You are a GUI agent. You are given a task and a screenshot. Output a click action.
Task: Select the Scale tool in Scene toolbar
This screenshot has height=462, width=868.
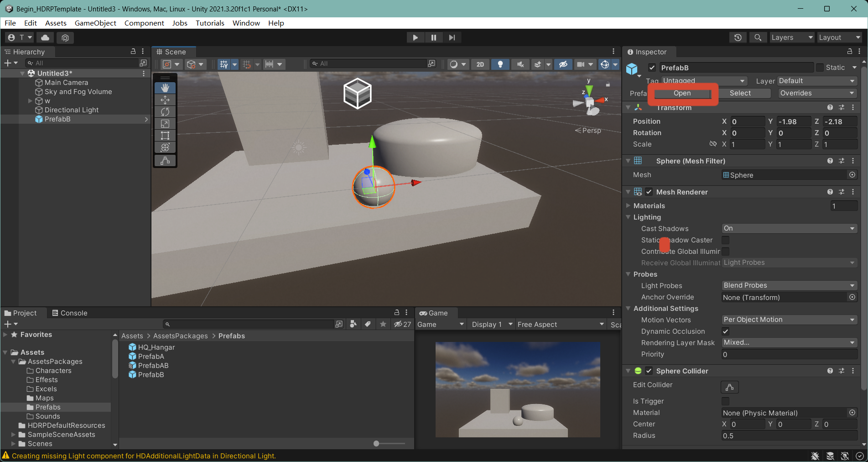tap(165, 123)
